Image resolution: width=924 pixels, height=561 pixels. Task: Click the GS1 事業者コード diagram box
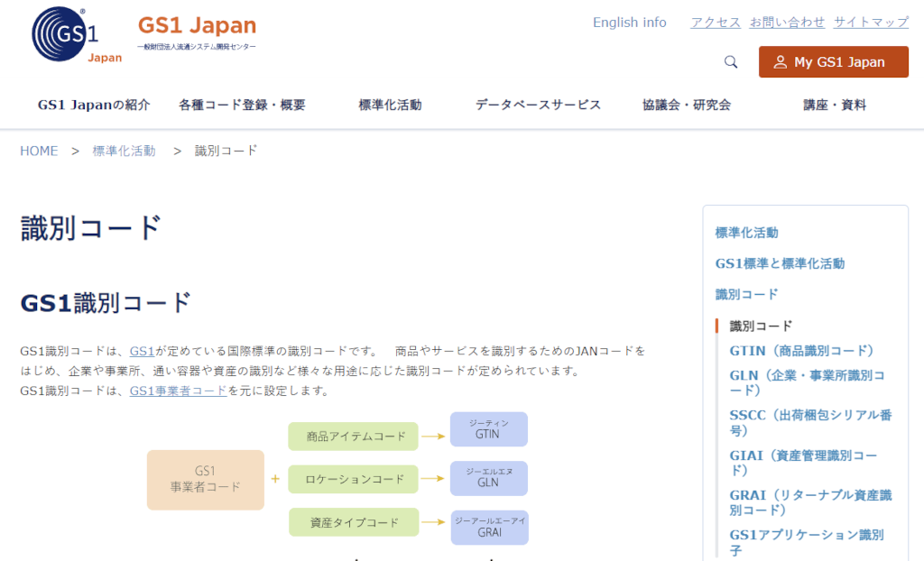tap(206, 480)
